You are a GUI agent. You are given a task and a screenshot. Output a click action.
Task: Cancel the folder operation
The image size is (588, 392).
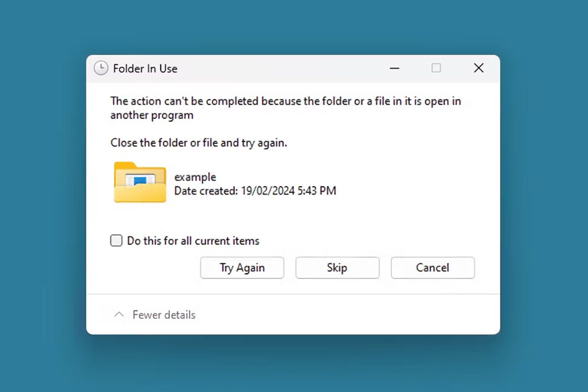pyautogui.click(x=433, y=268)
